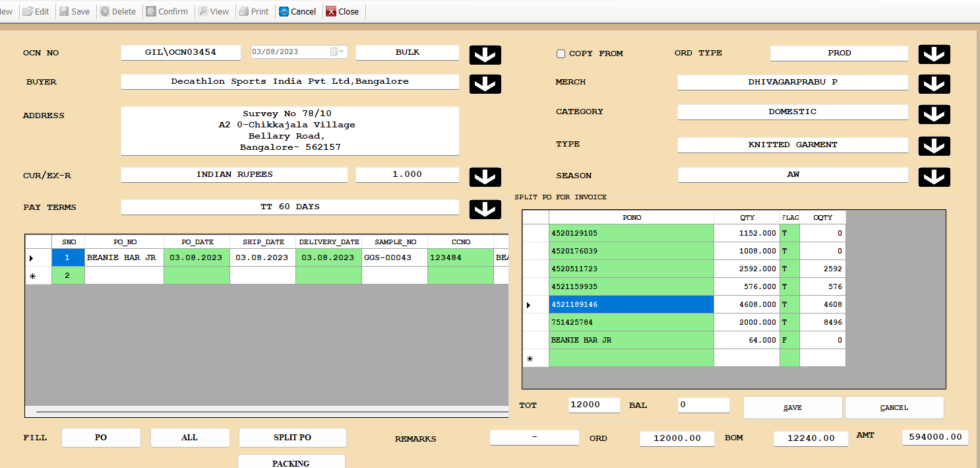Expand the SEASON selection arrow

tap(934, 177)
